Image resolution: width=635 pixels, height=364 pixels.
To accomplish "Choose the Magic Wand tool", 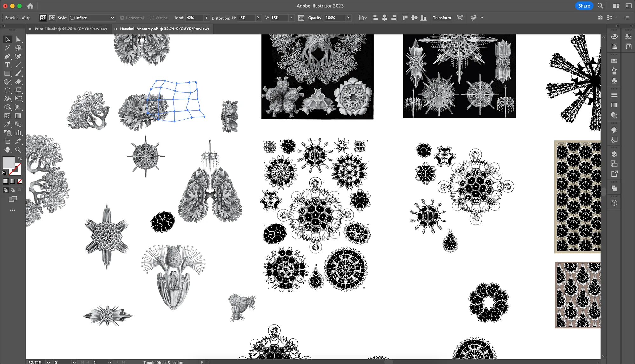I will pyautogui.click(x=7, y=48).
